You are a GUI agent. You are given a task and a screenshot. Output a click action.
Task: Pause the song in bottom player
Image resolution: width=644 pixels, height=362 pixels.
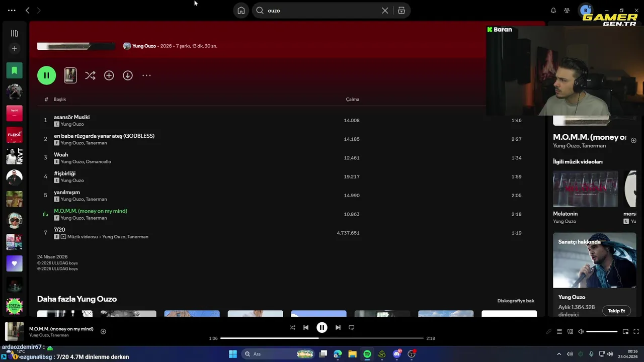(x=322, y=327)
